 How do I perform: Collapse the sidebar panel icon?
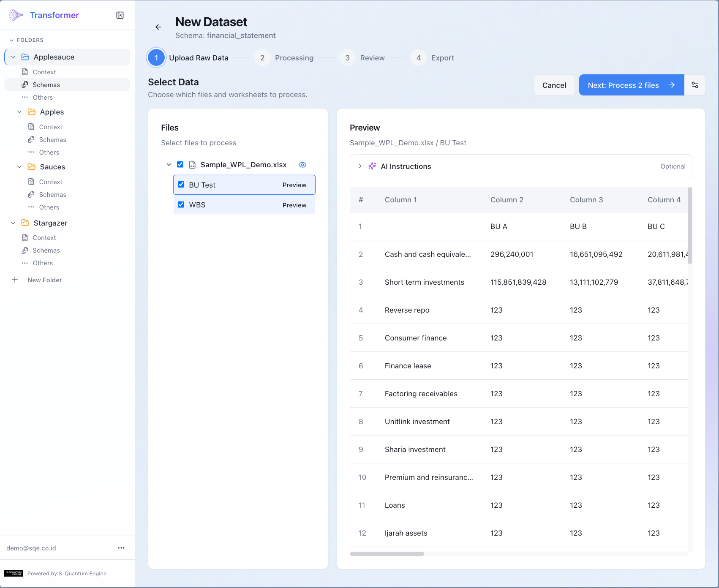point(120,15)
